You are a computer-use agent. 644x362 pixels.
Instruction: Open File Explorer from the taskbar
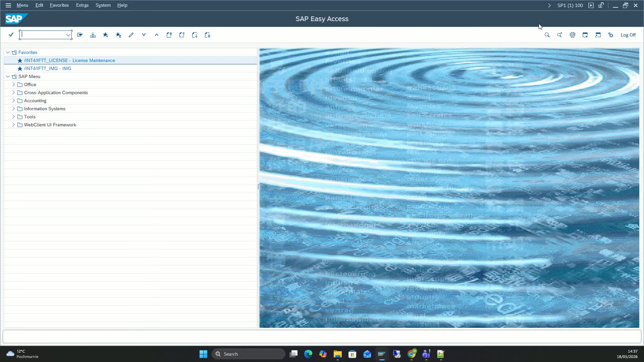(x=337, y=354)
